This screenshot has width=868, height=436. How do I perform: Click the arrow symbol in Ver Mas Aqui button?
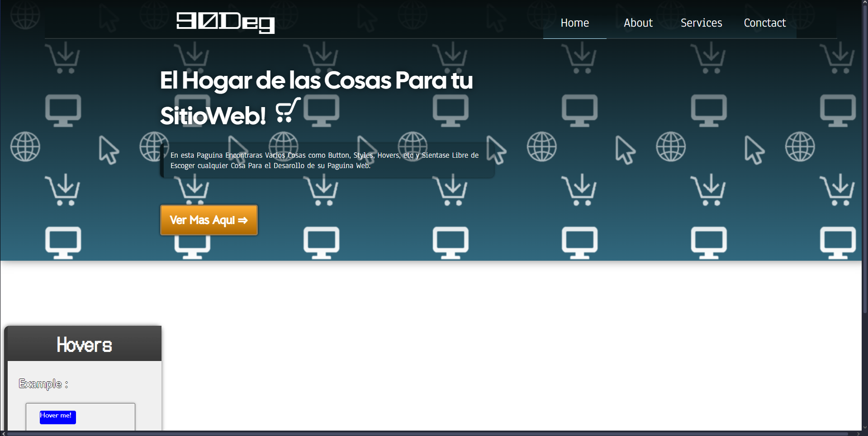243,220
